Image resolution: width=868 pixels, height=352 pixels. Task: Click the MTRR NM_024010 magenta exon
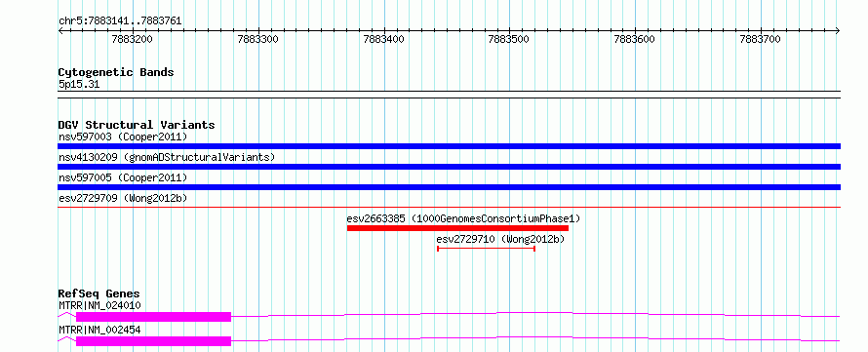tap(153, 317)
